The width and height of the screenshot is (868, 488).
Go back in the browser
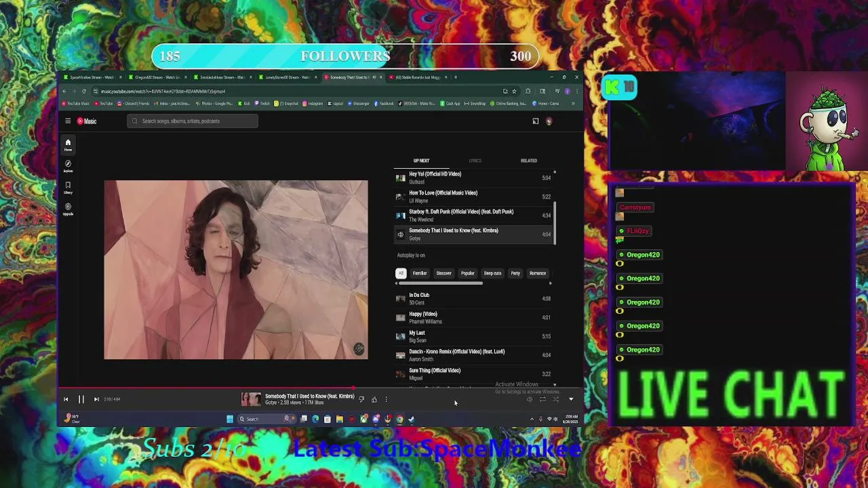(65, 91)
